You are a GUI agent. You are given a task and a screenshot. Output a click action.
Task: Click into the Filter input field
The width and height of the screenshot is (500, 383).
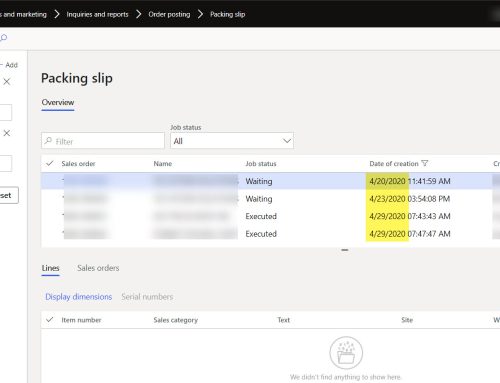[103, 141]
